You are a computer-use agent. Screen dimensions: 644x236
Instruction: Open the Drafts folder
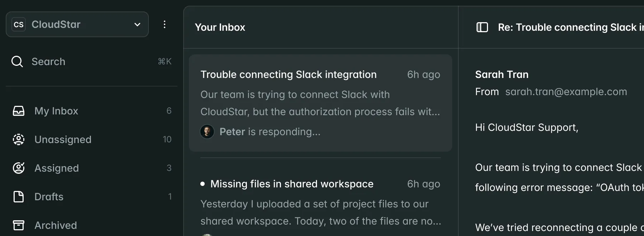[x=49, y=197]
